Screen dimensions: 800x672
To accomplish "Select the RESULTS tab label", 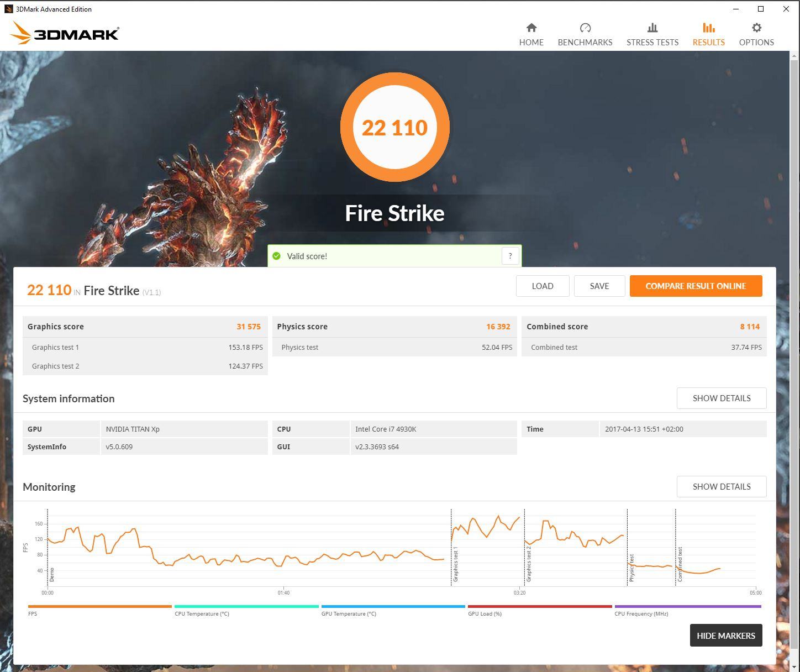I will pos(709,42).
